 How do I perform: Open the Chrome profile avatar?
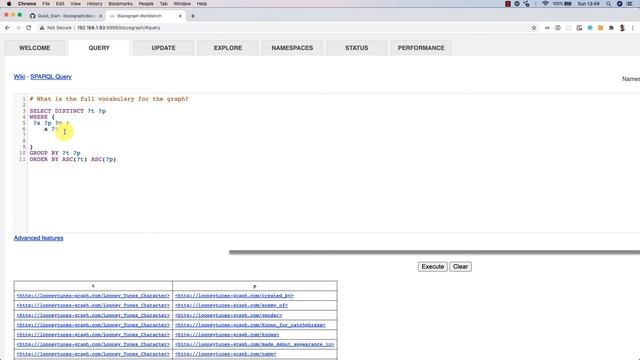pyautogui.click(x=622, y=28)
